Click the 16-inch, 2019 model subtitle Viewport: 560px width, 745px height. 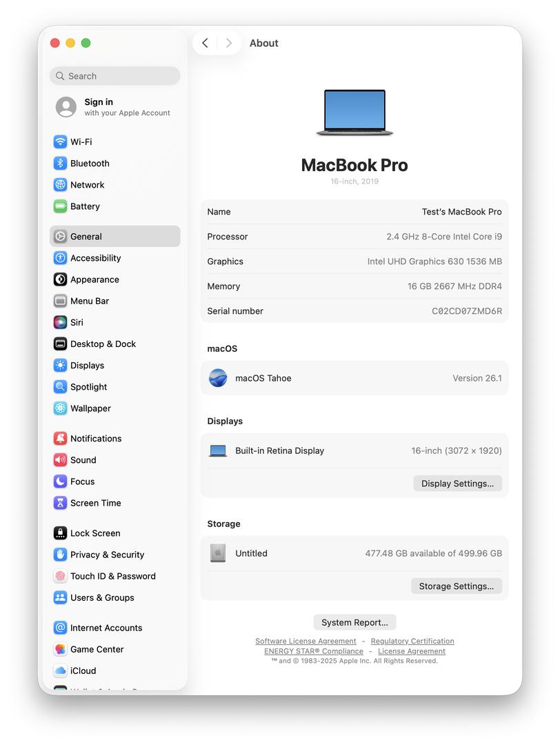[x=354, y=181]
